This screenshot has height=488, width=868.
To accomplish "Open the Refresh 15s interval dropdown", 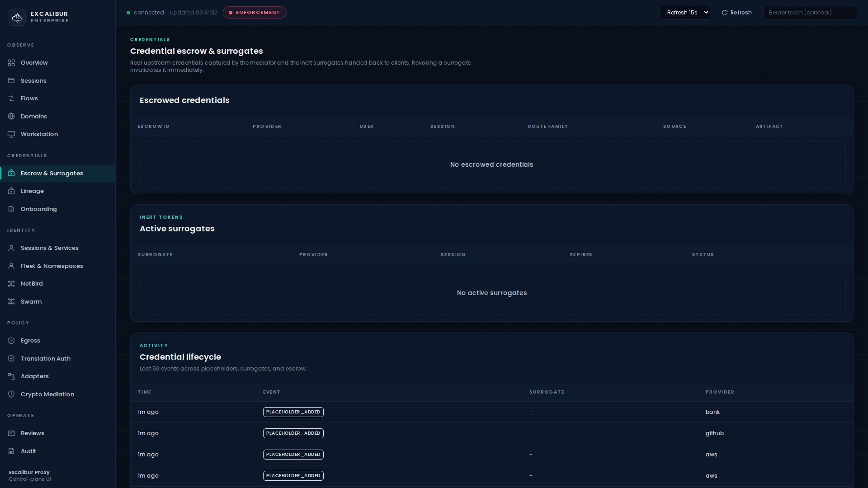I will pos(684,13).
